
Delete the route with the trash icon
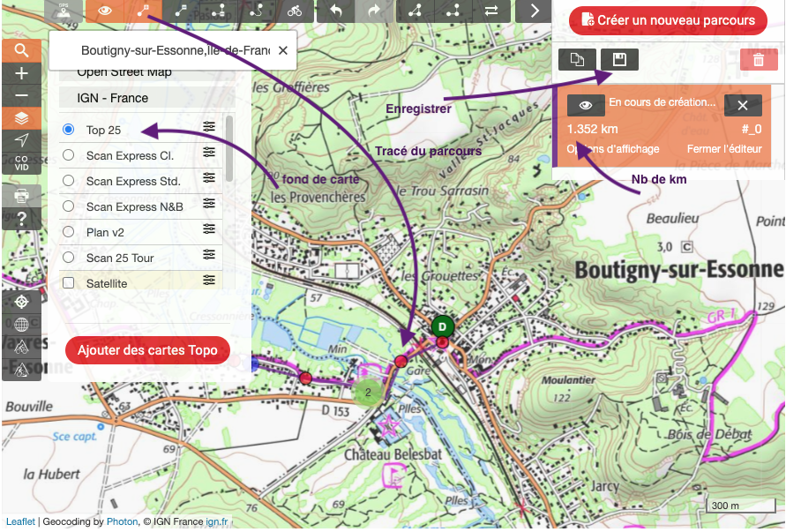[759, 59]
